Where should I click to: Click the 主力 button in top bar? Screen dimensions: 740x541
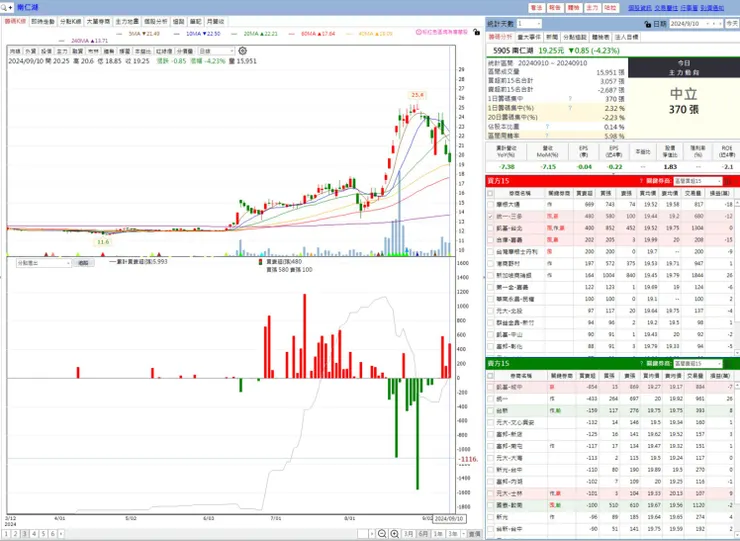coord(591,8)
